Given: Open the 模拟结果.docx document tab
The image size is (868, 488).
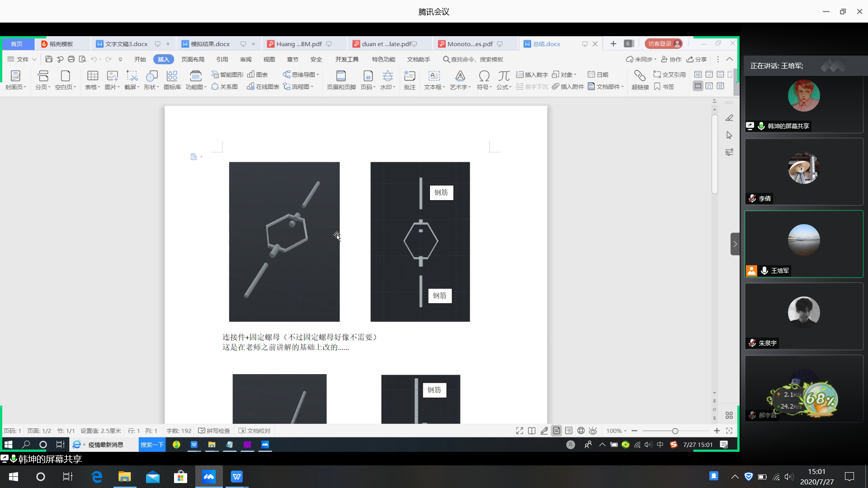Looking at the screenshot, I should pyautogui.click(x=210, y=44).
